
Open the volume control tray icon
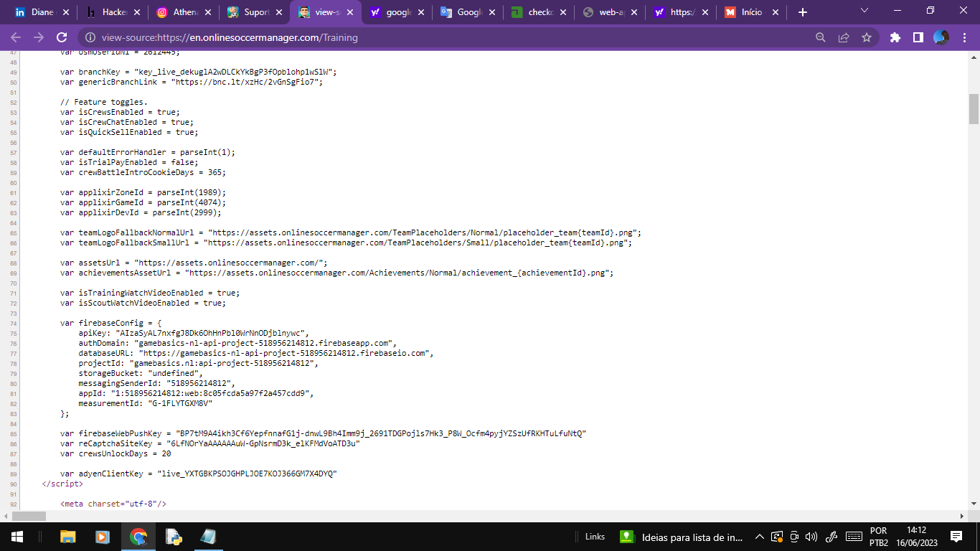[x=811, y=537]
